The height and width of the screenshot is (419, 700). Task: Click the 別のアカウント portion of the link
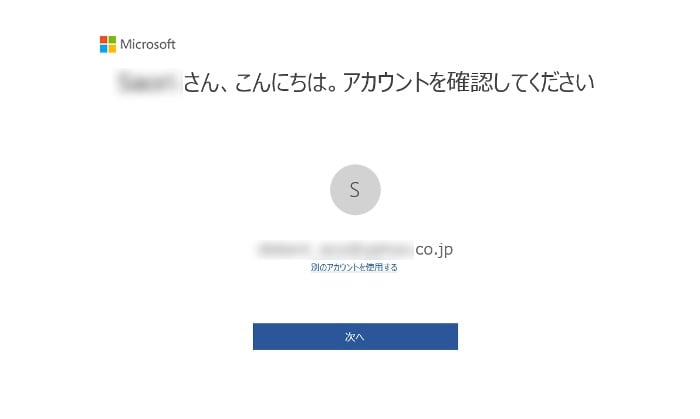click(333, 267)
